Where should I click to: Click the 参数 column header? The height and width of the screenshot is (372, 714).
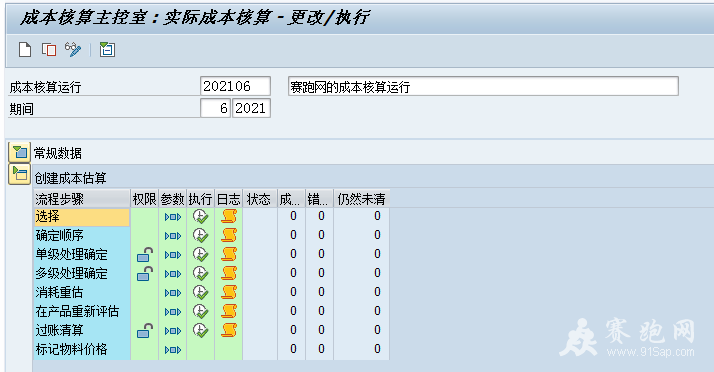pyautogui.click(x=172, y=199)
